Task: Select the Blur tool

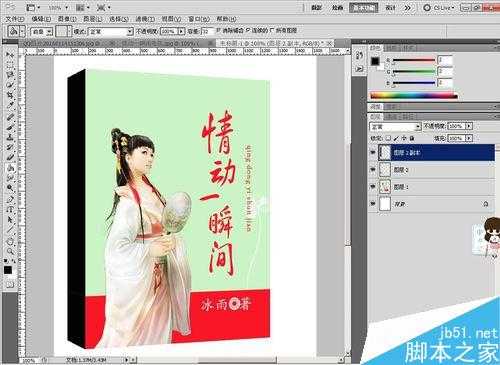Action: 10,178
